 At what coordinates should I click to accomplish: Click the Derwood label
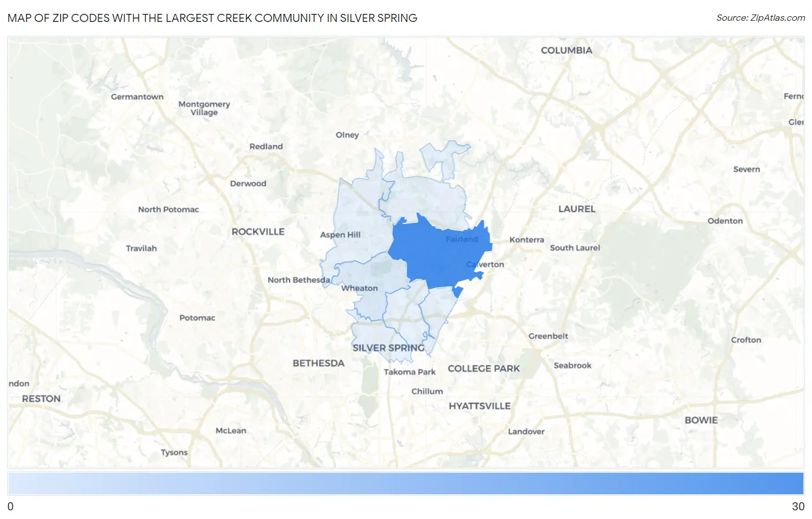tap(248, 184)
